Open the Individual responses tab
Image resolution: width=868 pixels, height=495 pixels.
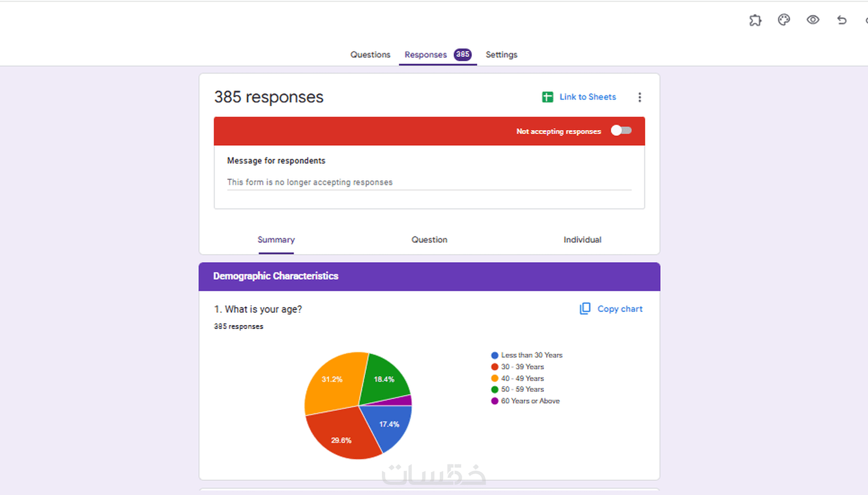[583, 240]
